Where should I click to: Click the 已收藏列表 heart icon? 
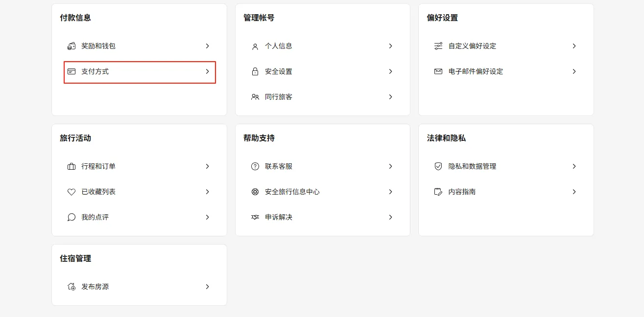[72, 192]
